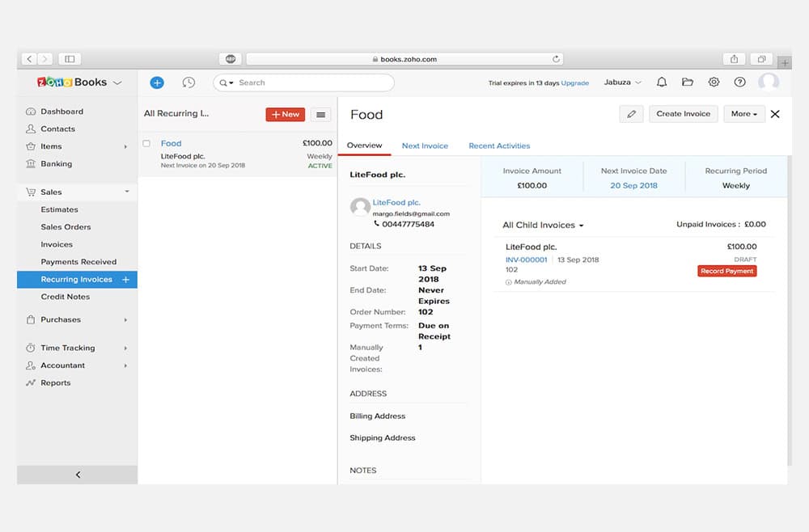The image size is (809, 532).
Task: Open new Safari tab plus button
Action: (784, 62)
